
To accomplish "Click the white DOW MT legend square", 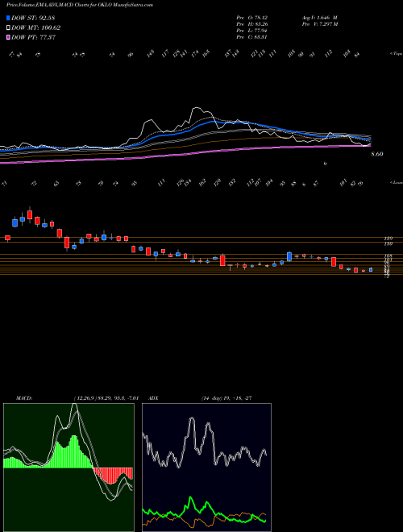I will coord(9,28).
